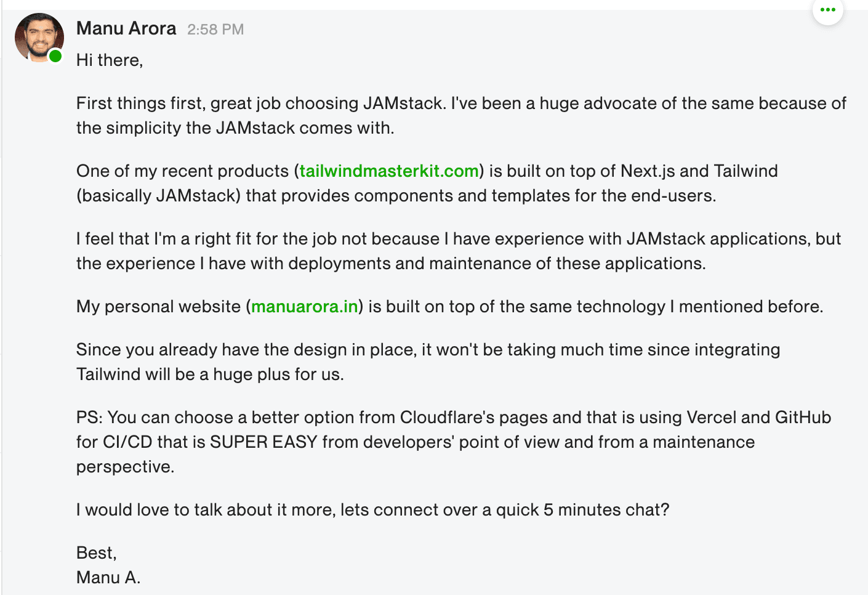The image size is (868, 595).
Task: Click the "PS:" at the paragraph start
Action: (x=89, y=417)
